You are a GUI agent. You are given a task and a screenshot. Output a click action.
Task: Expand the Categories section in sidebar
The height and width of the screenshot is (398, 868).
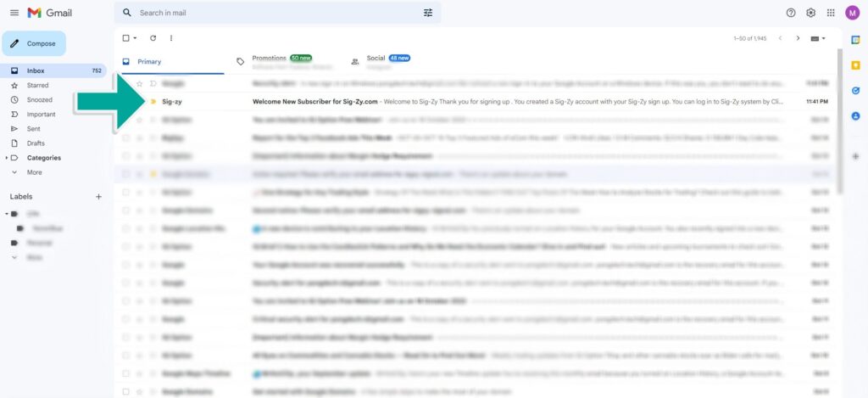tap(8, 158)
